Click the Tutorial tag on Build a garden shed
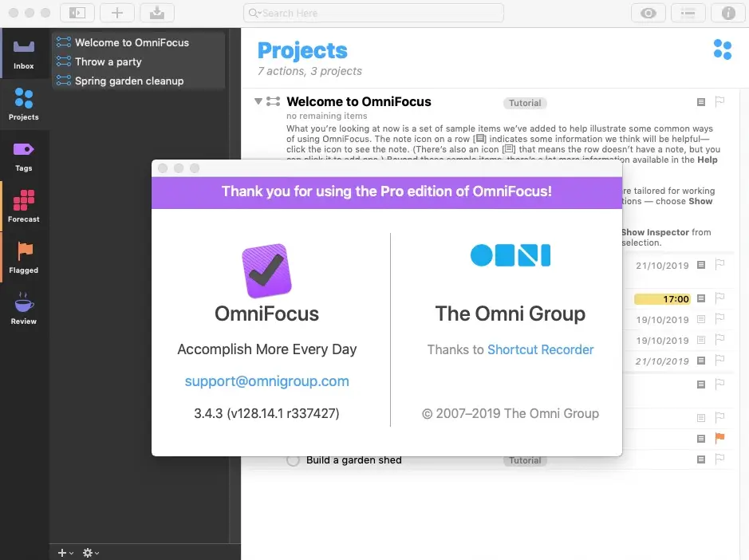The image size is (749, 560). click(x=525, y=460)
